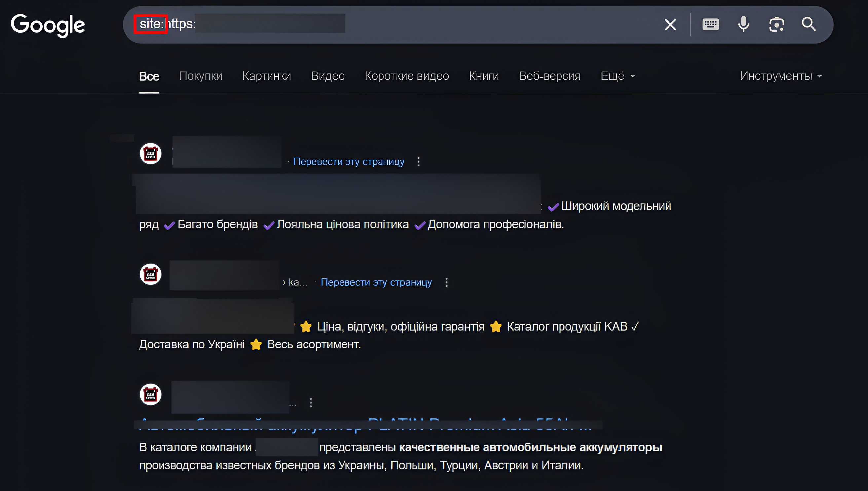868x491 pixels.
Task: Expand the Инструменты dropdown
Action: 781,76
